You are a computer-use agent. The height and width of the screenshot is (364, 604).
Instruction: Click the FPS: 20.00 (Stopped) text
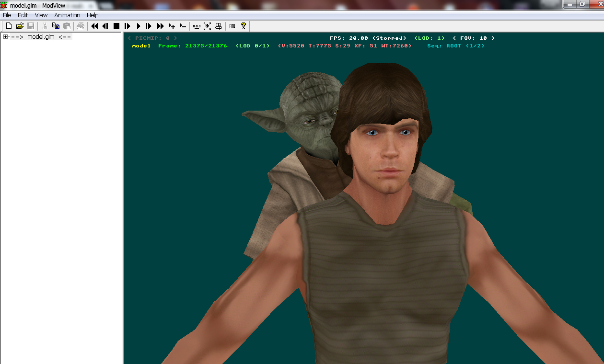tap(368, 38)
